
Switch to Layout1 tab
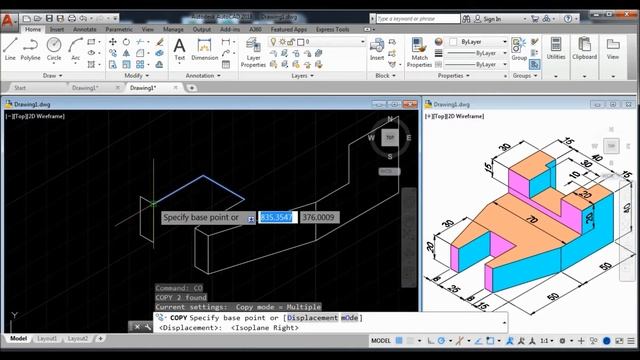click(x=47, y=339)
